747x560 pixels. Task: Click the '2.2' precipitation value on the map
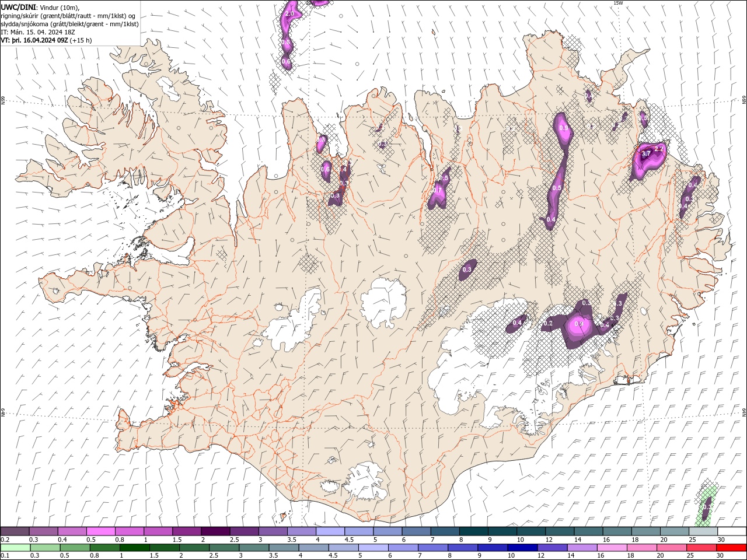659,149
